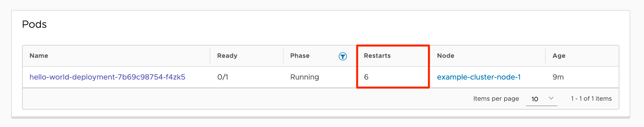The height and width of the screenshot is (127, 644).
Task: Click the Phase column header text
Action: (300, 56)
